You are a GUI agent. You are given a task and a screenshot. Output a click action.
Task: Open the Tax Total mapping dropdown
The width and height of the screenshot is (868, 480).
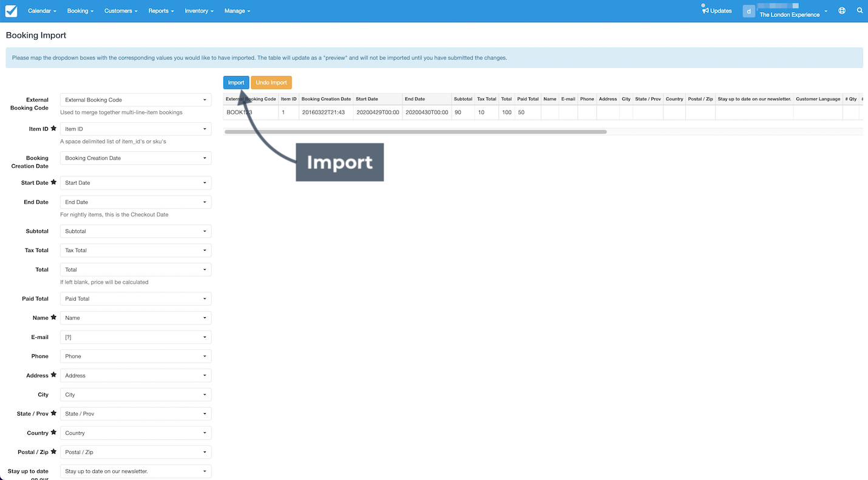point(136,250)
